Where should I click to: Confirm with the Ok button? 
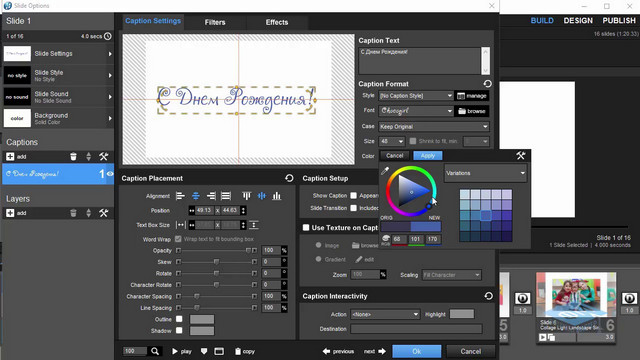point(416,351)
